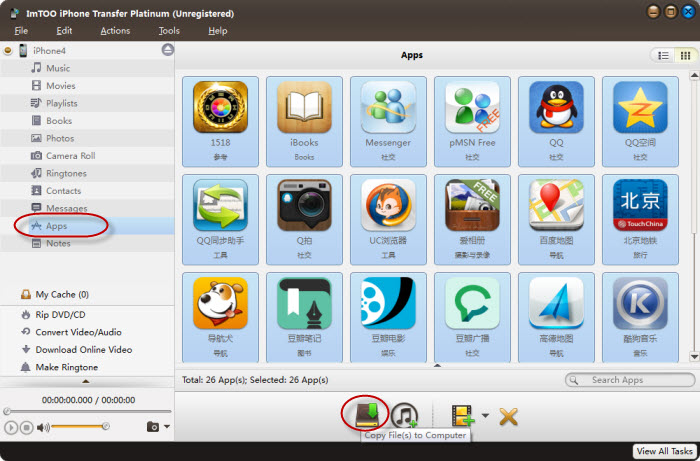The image size is (700, 461).
Task: Collapse the bottom panel arrow below apps
Action: tap(438, 365)
